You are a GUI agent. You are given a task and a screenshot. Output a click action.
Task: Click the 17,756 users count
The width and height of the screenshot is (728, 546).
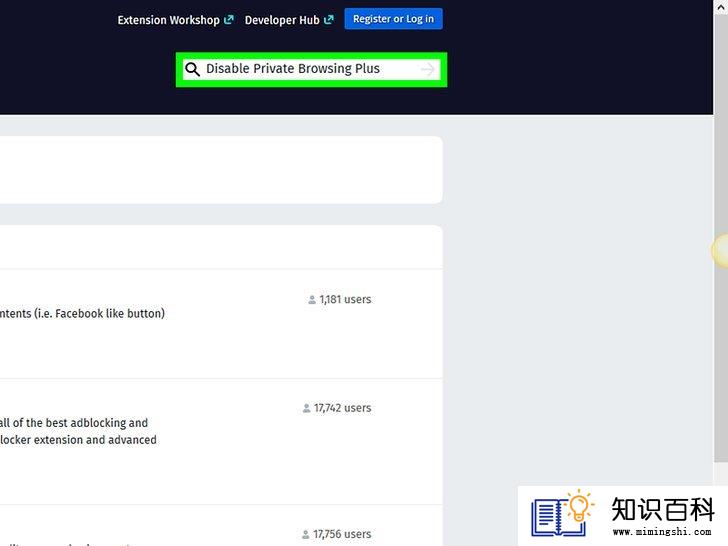coord(342,534)
